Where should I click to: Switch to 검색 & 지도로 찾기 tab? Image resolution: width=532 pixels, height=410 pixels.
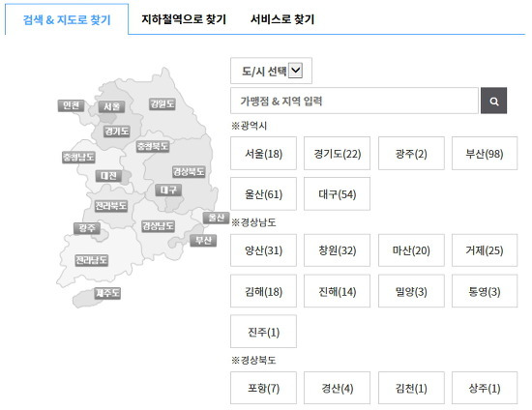pos(67,19)
